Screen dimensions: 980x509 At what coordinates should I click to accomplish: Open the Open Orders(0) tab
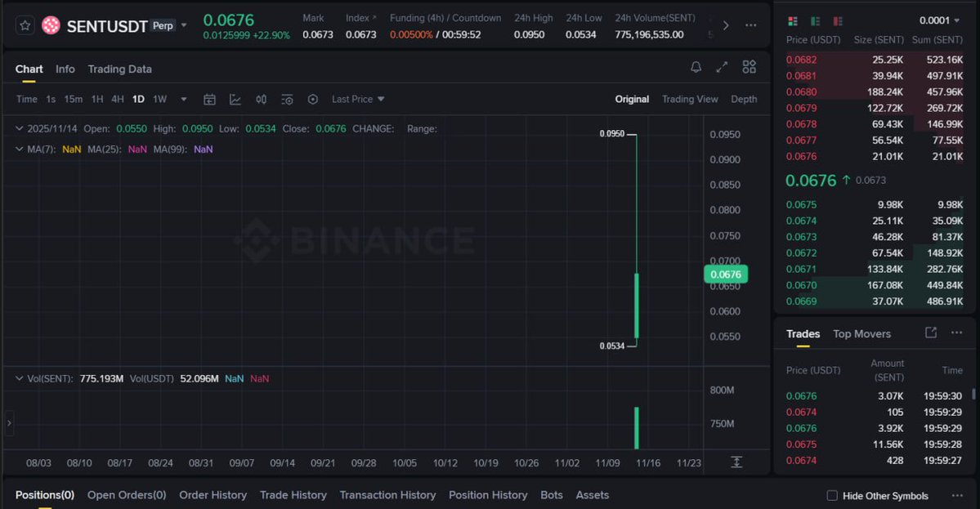pyautogui.click(x=127, y=495)
